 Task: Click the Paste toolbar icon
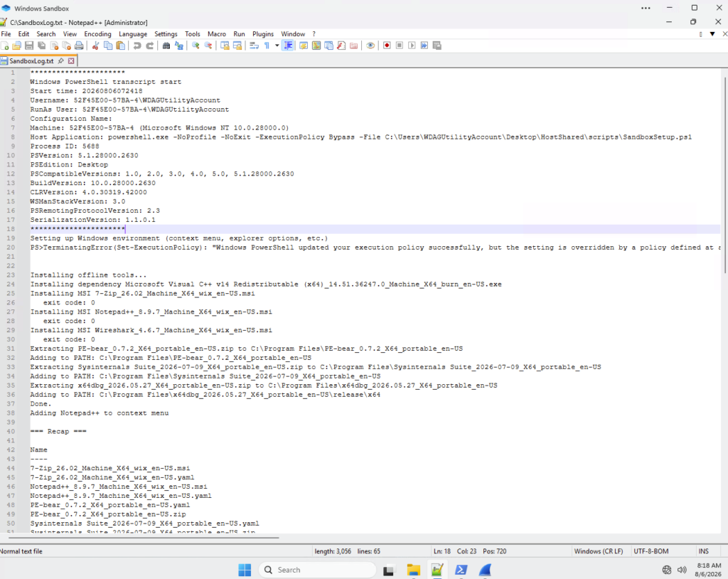point(120,46)
